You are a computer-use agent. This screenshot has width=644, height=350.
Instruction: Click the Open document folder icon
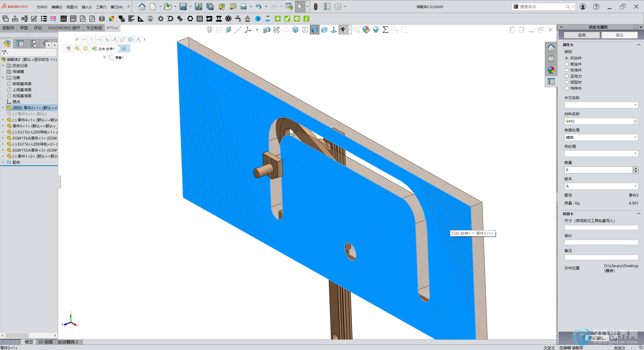click(x=168, y=7)
